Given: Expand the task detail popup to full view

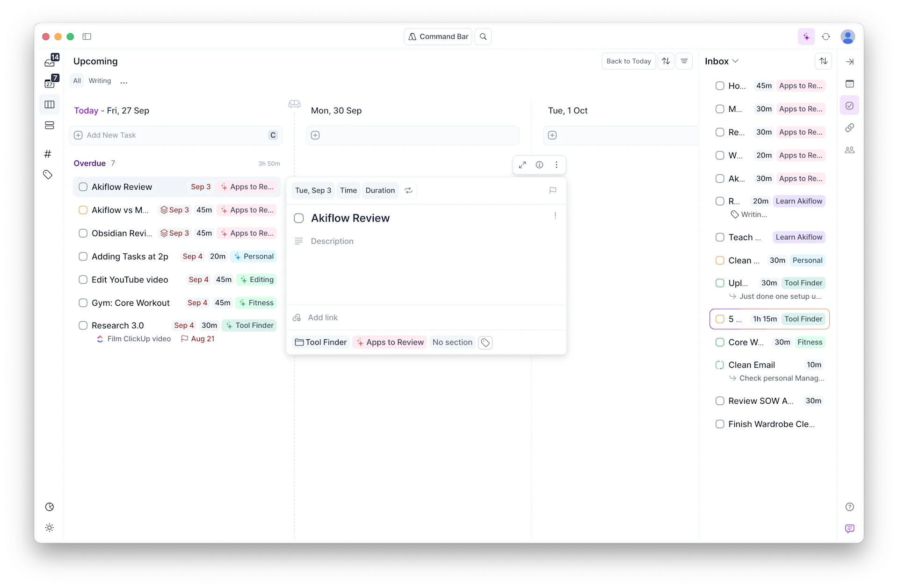Looking at the screenshot, I should (523, 165).
